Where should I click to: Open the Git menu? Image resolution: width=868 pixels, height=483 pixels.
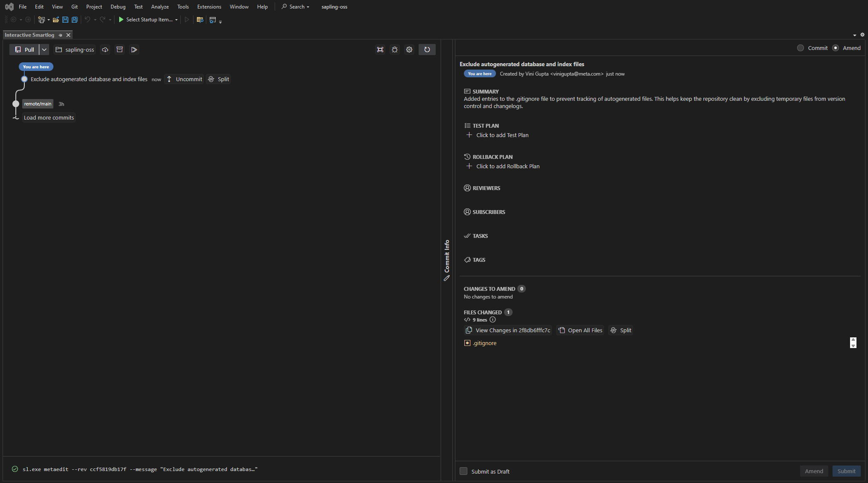(74, 7)
